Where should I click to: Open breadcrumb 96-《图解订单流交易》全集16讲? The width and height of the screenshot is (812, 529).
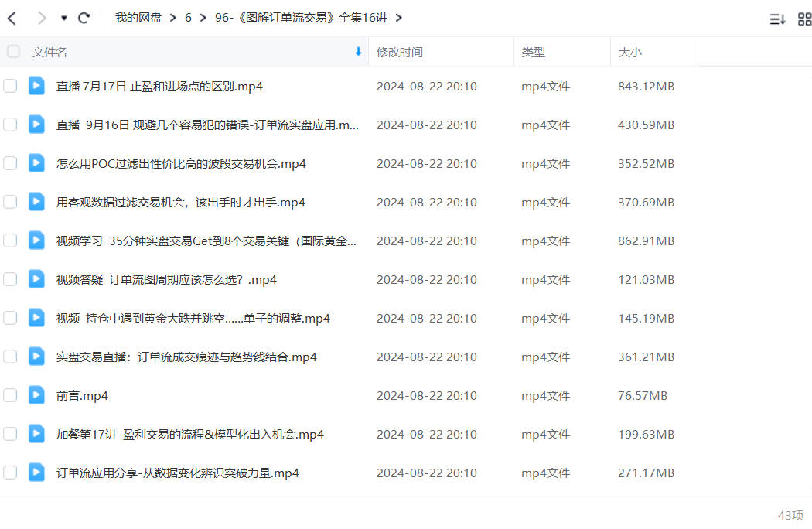pos(301,18)
